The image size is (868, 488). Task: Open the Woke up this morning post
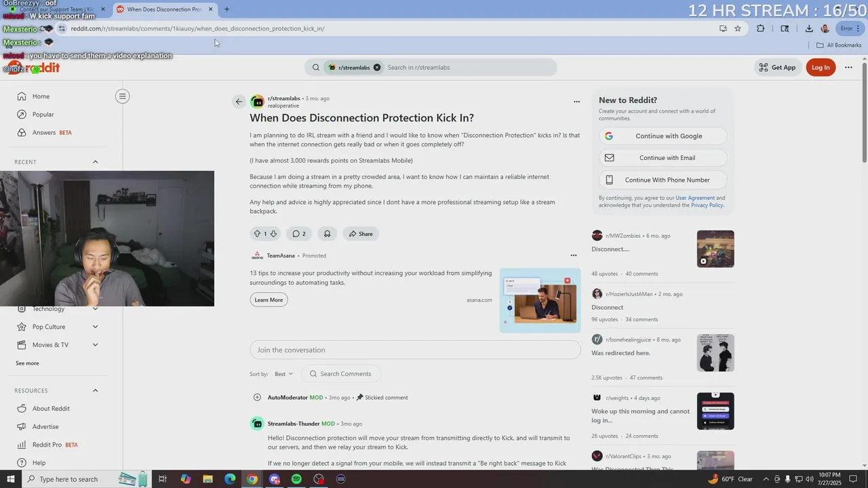640,415
